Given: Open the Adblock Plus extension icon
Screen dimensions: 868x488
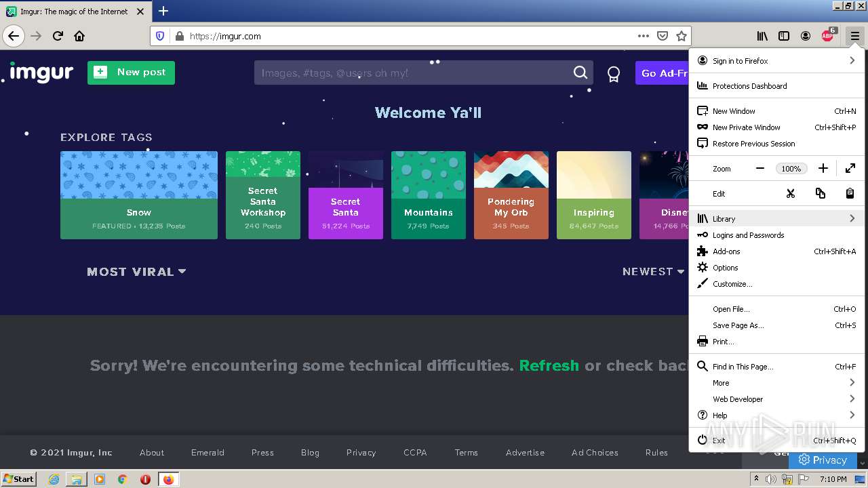Looking at the screenshot, I should (828, 36).
